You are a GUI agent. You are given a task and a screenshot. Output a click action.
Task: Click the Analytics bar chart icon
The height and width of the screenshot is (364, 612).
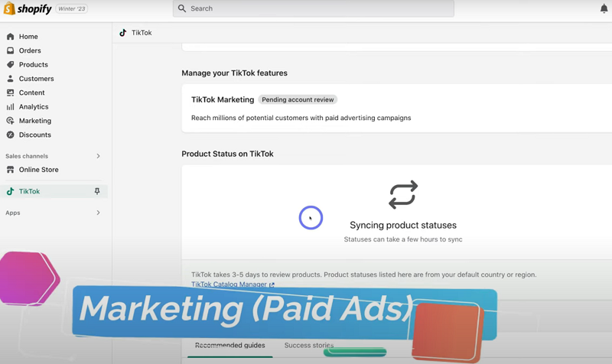point(11,106)
